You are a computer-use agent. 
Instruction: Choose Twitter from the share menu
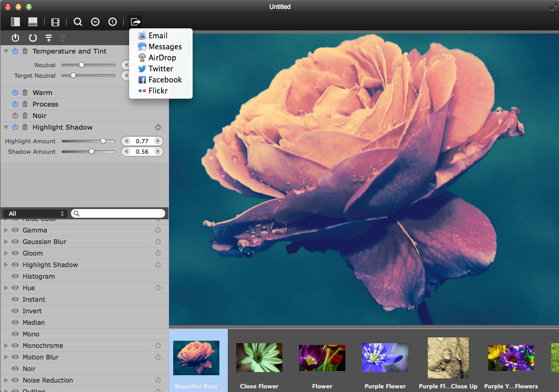pyautogui.click(x=160, y=69)
